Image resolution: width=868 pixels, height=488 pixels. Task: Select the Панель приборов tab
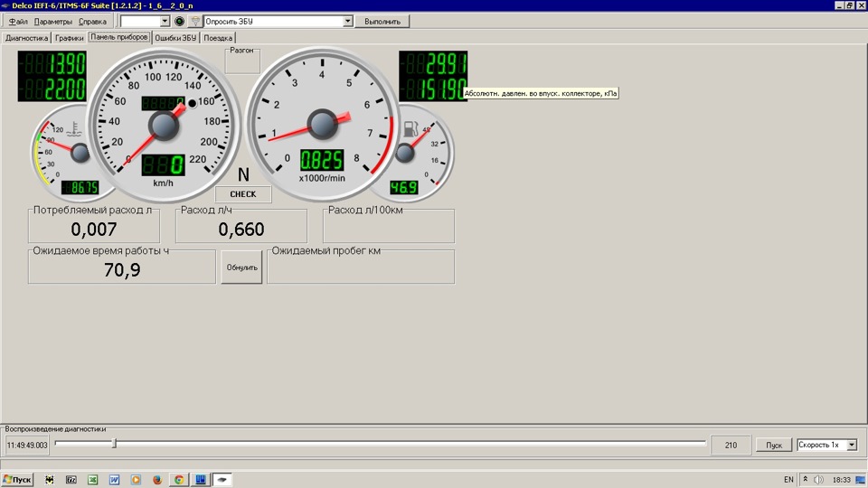click(x=119, y=37)
